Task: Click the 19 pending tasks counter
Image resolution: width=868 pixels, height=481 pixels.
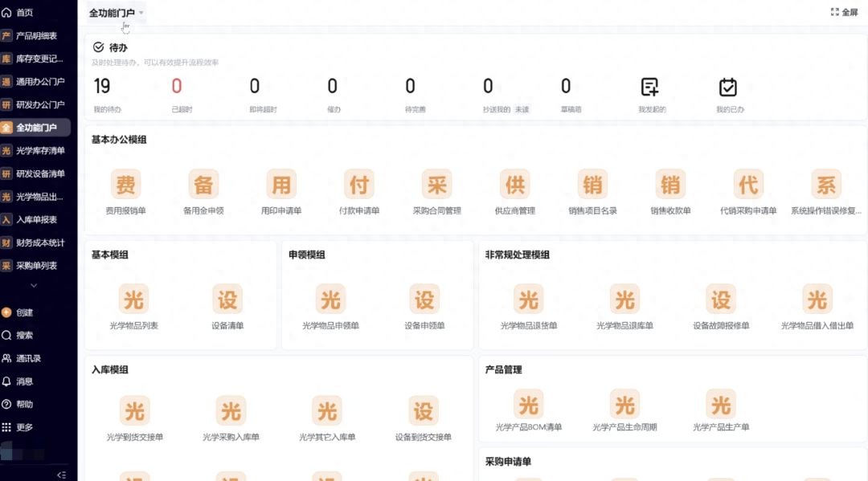Action: [102, 86]
